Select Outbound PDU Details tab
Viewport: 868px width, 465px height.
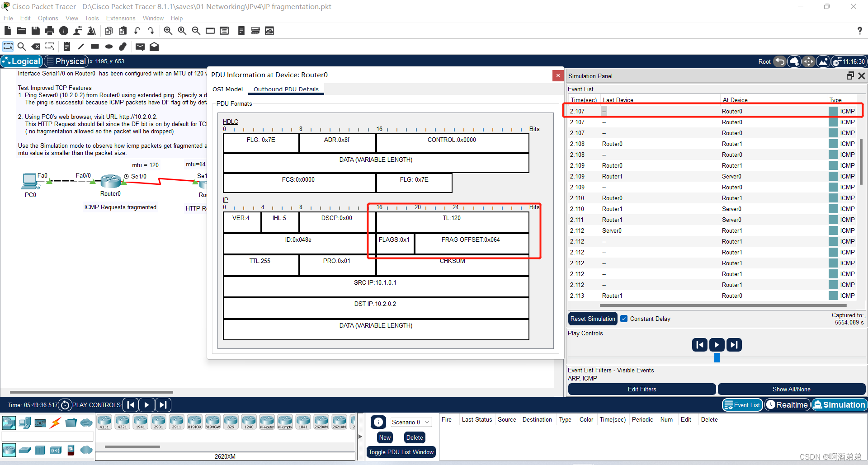(286, 89)
